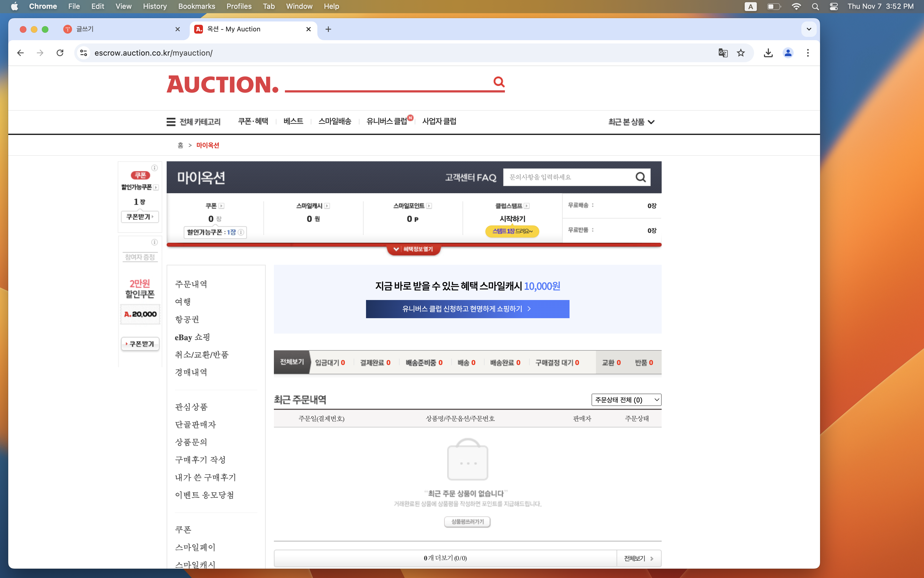Click arrow icon next to 스마일포인트
Viewport: 924px width, 578px height.
(429, 206)
